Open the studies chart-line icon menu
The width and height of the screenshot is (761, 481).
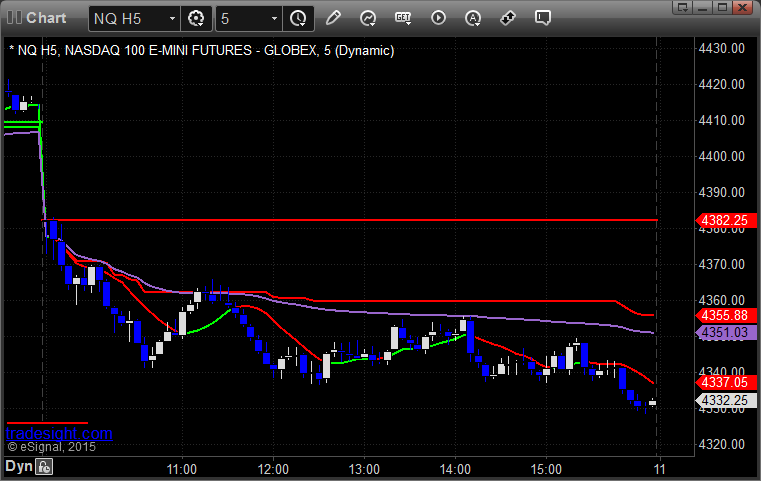click(x=368, y=18)
